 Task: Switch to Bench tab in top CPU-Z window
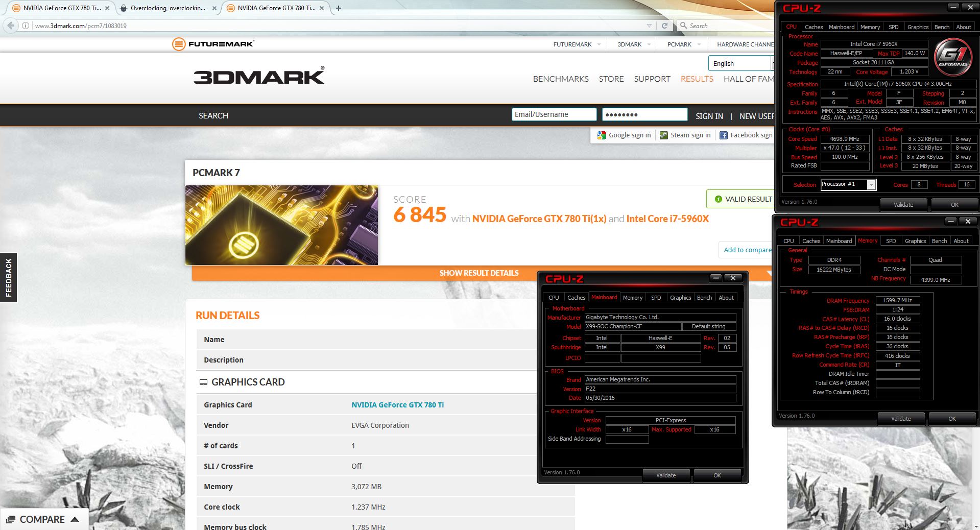[942, 27]
